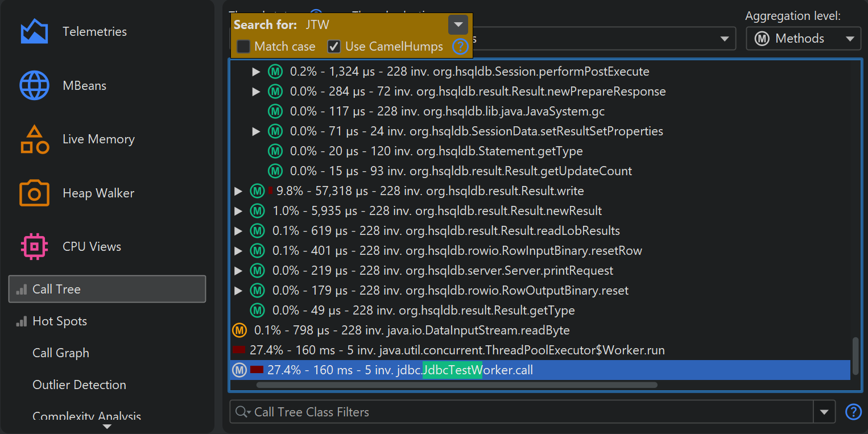
Task: Open the Telemetries section icon
Action: (x=34, y=32)
